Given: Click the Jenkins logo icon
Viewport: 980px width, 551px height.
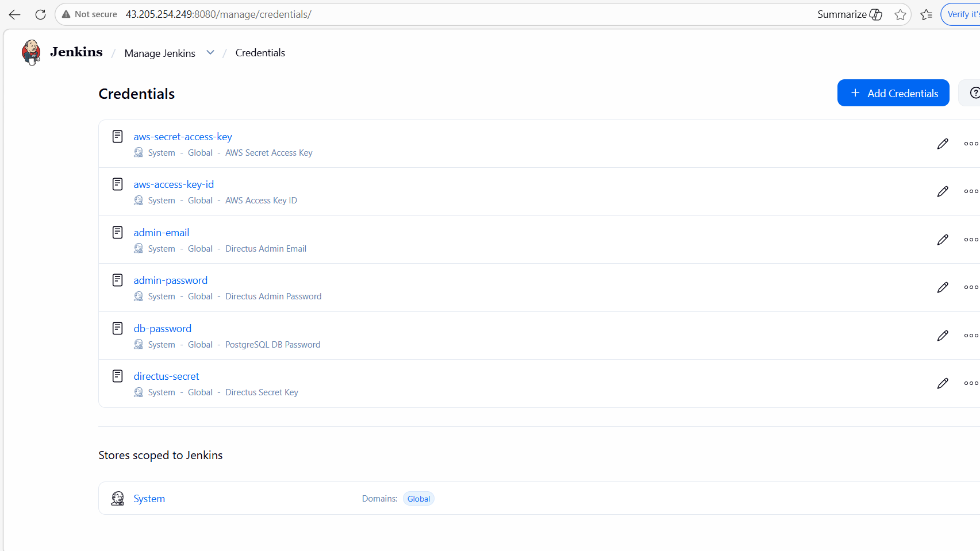Looking at the screenshot, I should 31,52.
